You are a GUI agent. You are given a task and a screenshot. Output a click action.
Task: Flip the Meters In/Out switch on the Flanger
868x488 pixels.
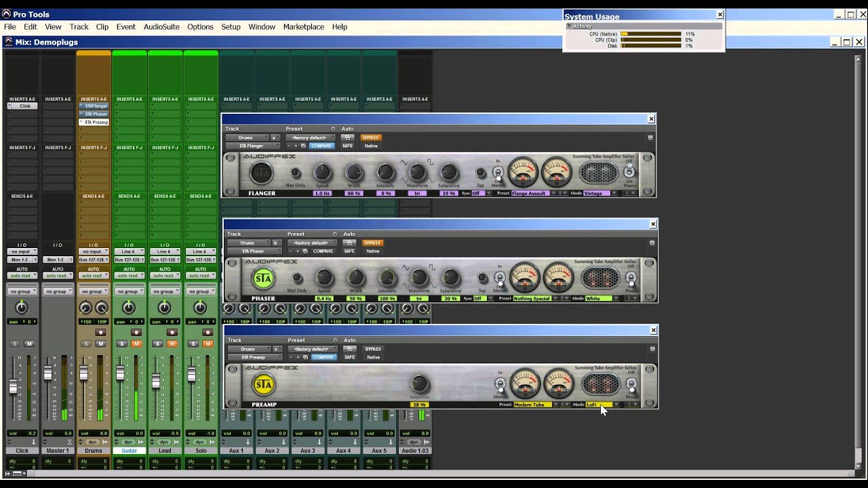pos(498,174)
